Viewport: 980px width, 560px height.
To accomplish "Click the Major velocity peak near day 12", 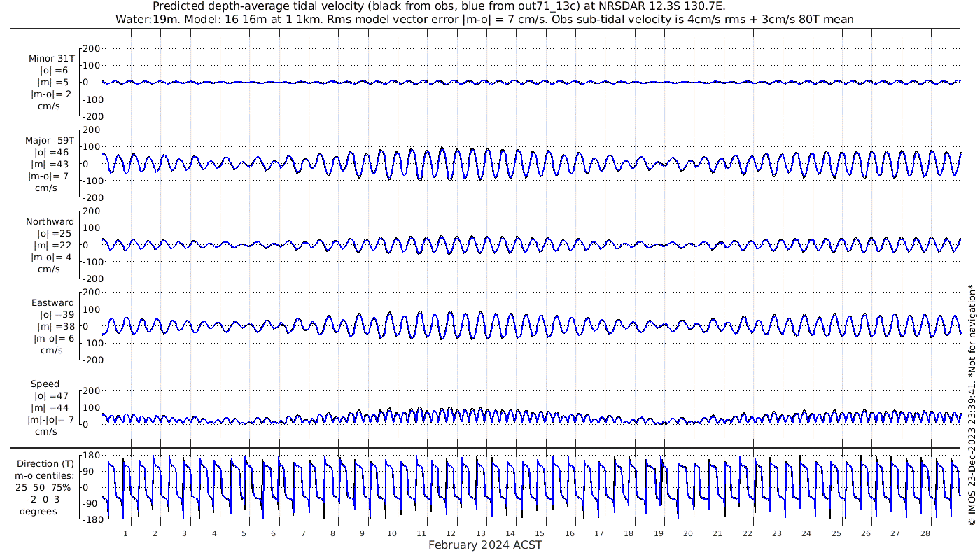I will click(442, 150).
